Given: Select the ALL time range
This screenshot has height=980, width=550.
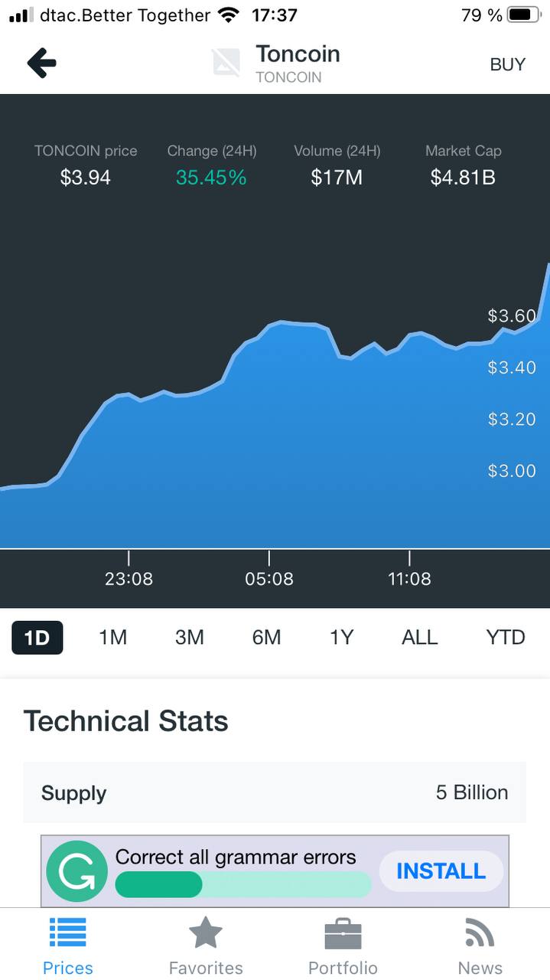Looking at the screenshot, I should click(419, 637).
